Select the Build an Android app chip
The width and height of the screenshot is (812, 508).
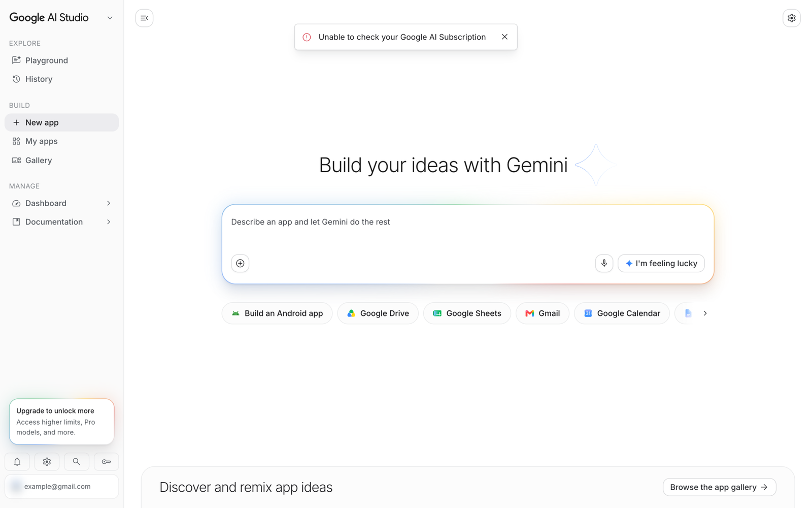[277, 313]
